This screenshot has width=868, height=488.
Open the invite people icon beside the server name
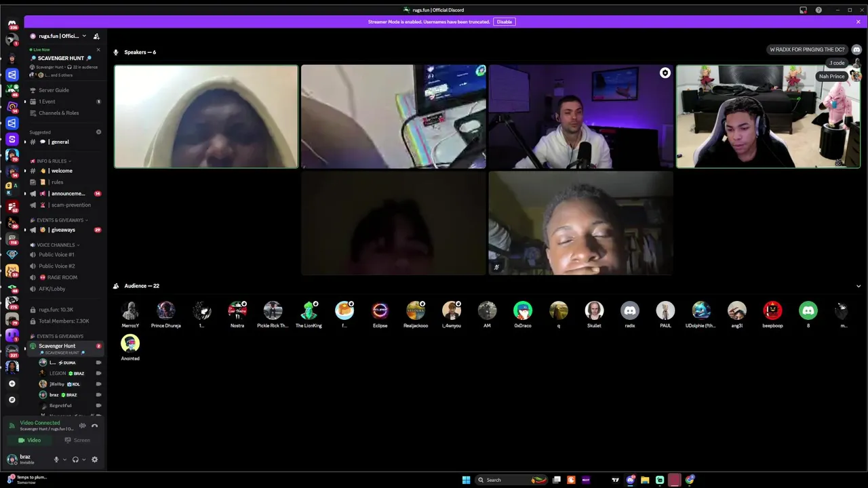point(96,36)
